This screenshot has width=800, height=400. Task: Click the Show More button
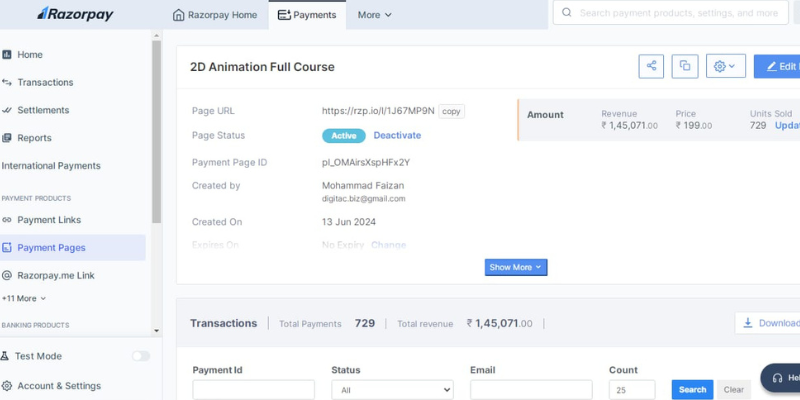[x=516, y=267]
